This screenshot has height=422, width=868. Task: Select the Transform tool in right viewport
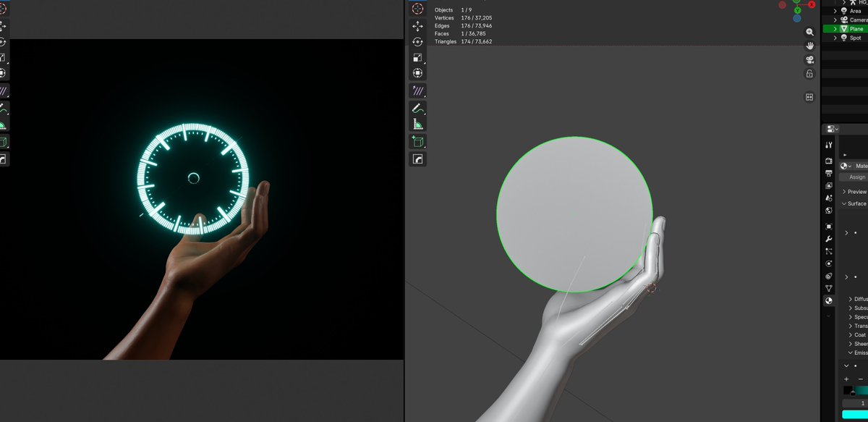[417, 73]
